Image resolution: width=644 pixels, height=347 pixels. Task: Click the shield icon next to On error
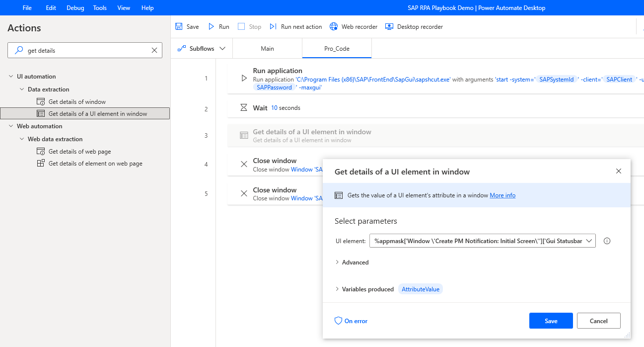339,321
